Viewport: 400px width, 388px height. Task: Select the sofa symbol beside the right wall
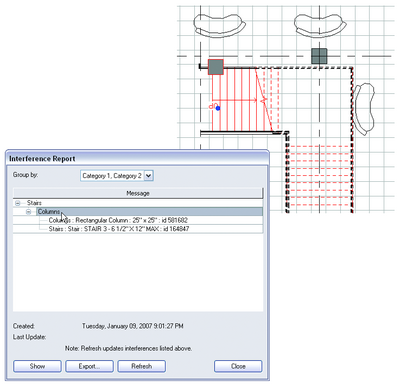pos(364,109)
